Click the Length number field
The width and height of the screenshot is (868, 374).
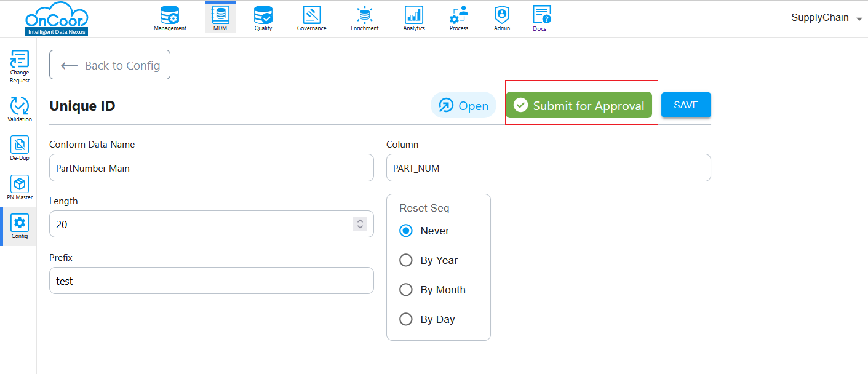pyautogui.click(x=212, y=224)
